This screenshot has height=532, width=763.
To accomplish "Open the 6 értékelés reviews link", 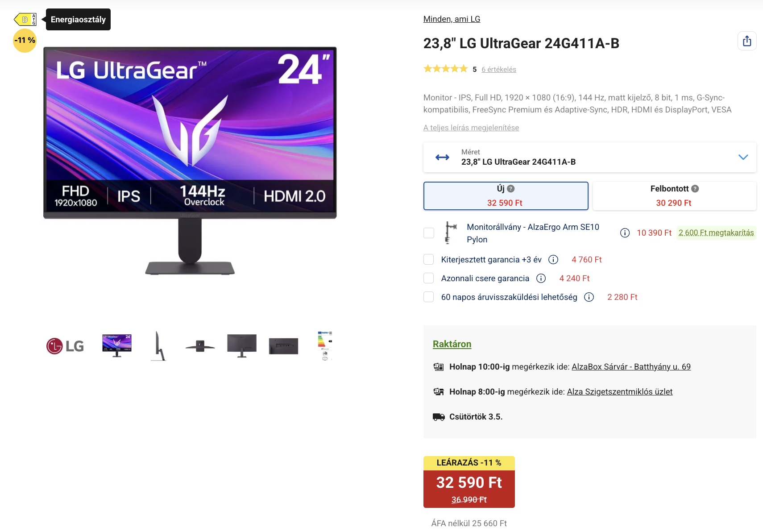I will [499, 70].
